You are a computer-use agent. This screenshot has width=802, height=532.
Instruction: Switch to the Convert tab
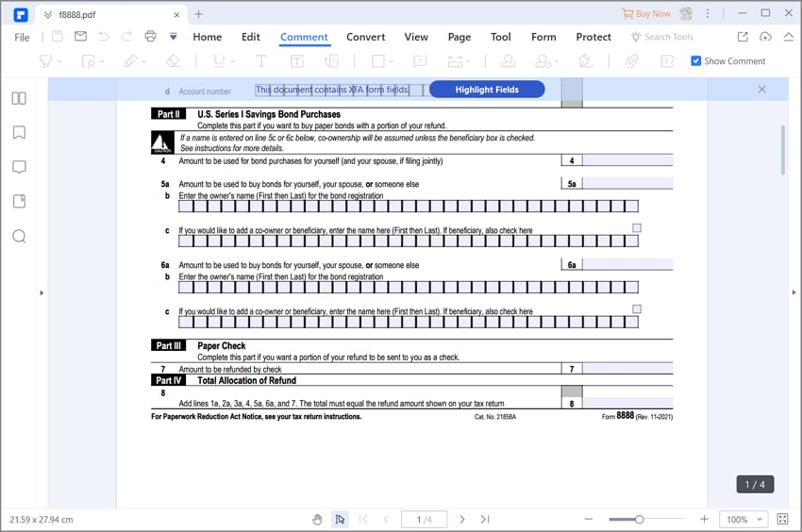(365, 37)
